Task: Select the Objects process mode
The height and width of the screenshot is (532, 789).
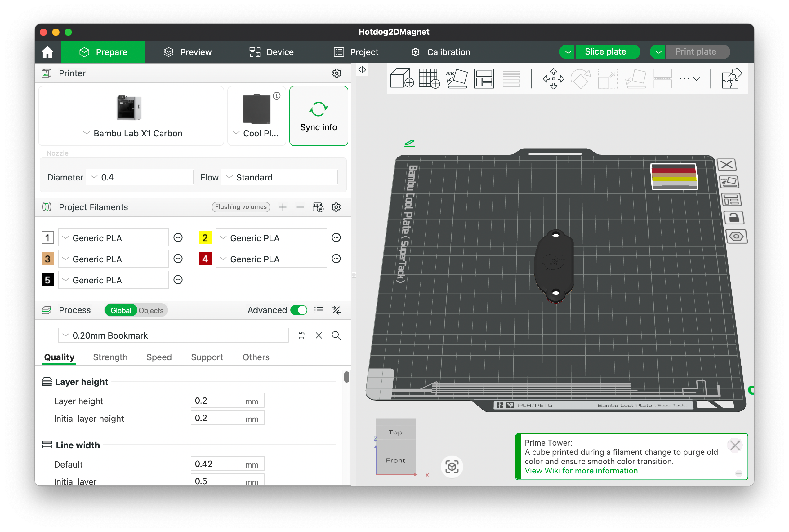Action: pos(151,310)
